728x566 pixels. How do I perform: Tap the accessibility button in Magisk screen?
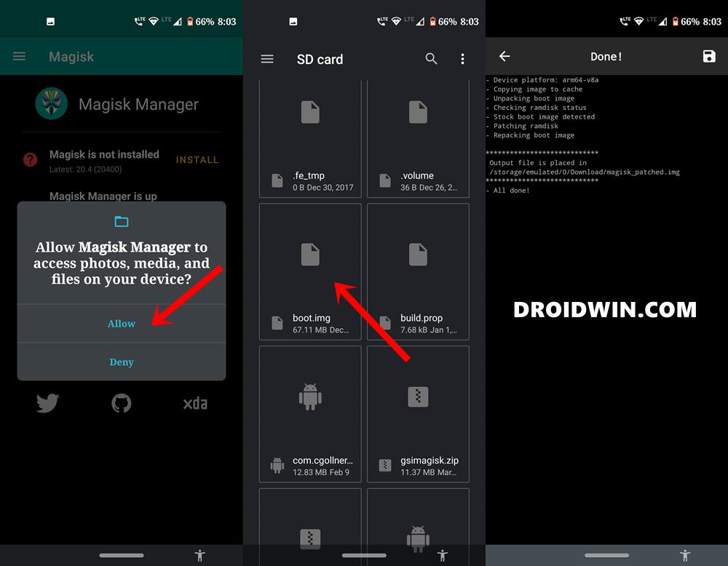[200, 555]
